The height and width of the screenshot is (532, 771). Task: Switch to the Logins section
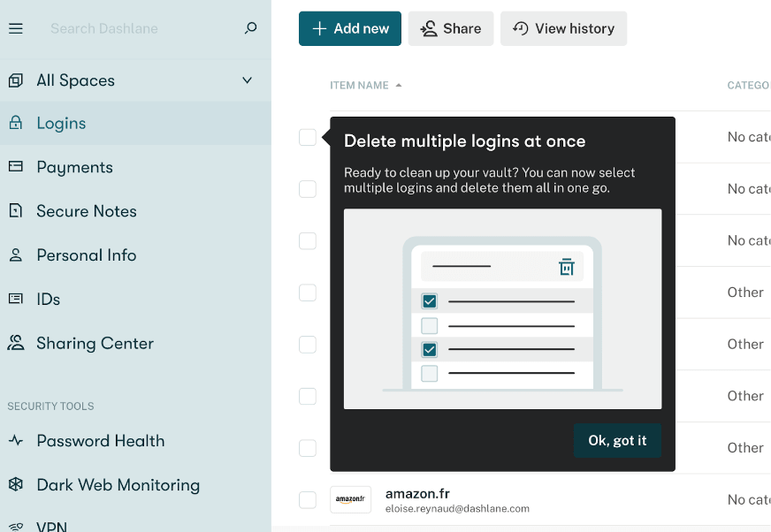[62, 124]
